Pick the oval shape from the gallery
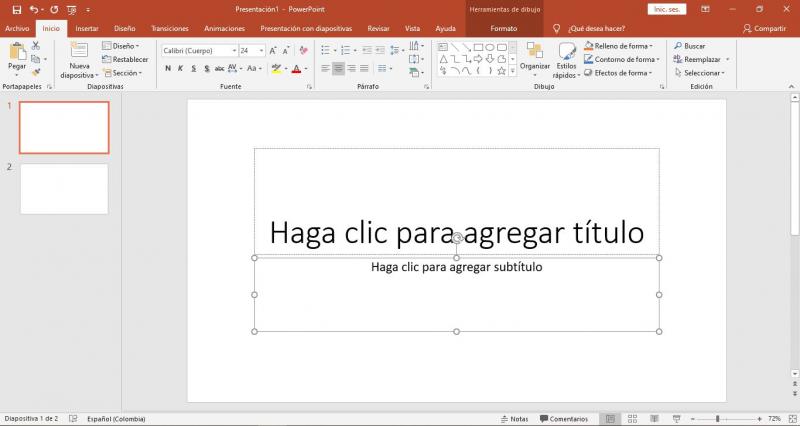 tap(490, 47)
